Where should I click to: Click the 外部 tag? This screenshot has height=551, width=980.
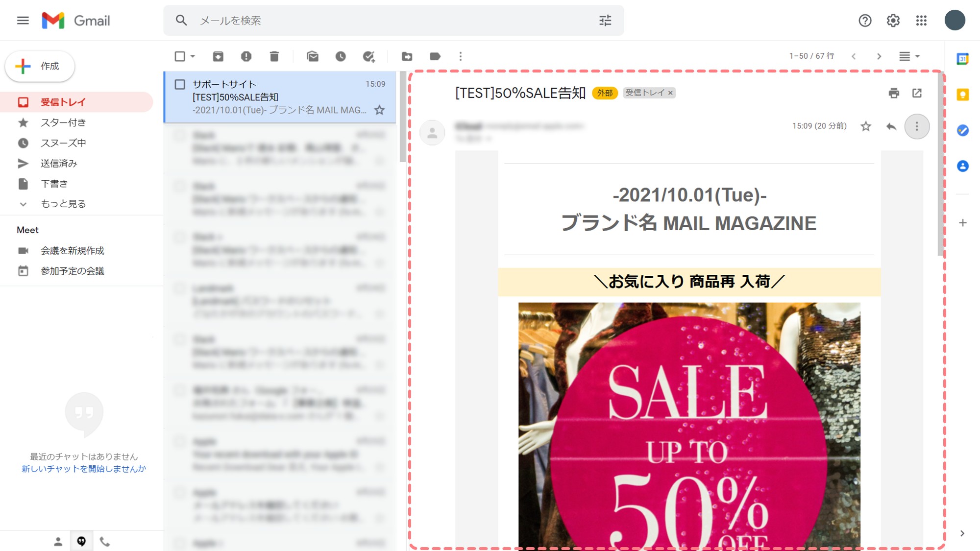pos(605,93)
